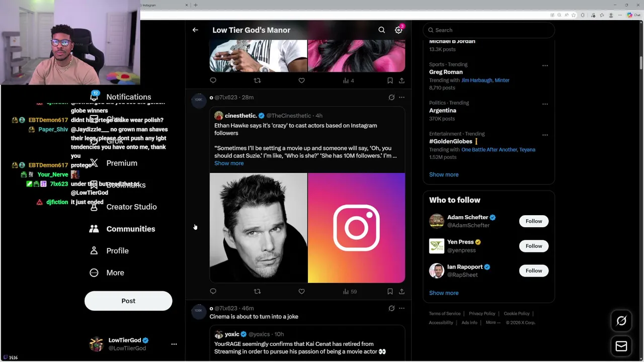Open options for Greg Roman trend
The height and width of the screenshot is (362, 644).
pyautogui.click(x=545, y=66)
